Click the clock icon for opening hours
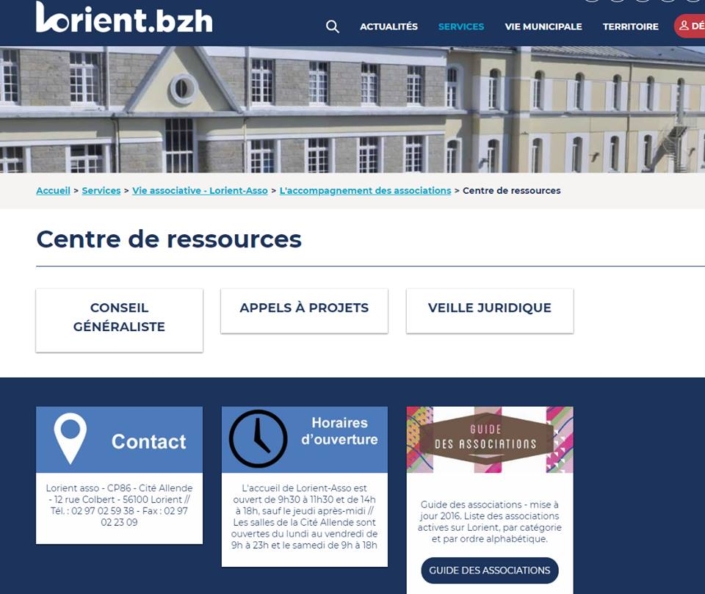The height and width of the screenshot is (594, 705). pyautogui.click(x=258, y=438)
